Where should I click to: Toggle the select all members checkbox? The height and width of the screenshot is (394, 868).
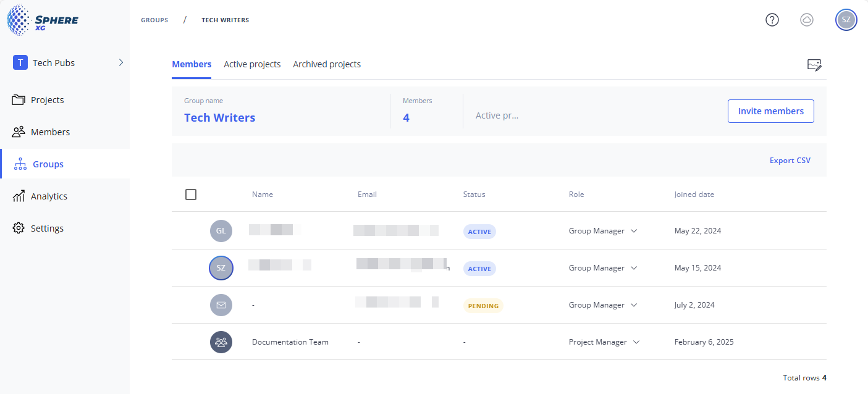[x=191, y=195]
